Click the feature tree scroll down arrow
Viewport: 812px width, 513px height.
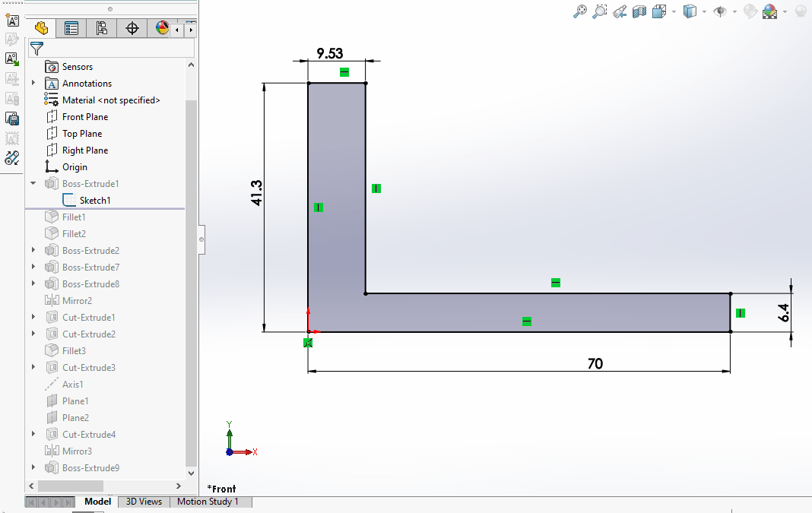pyautogui.click(x=191, y=473)
